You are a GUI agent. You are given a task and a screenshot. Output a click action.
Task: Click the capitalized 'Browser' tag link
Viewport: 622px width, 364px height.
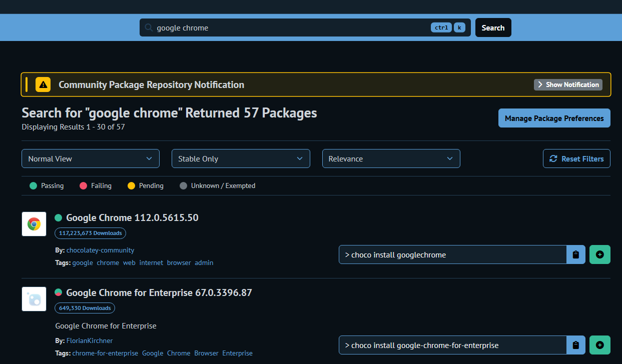207,353
